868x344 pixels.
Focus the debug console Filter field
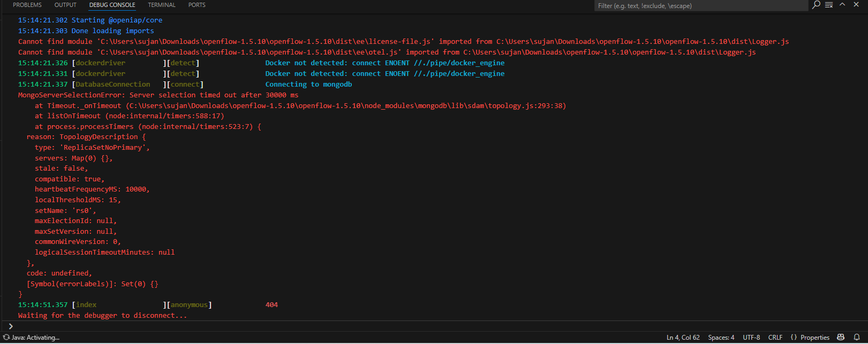(701, 5)
